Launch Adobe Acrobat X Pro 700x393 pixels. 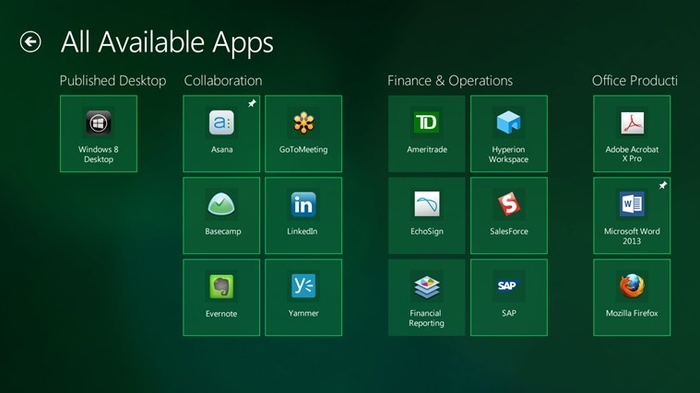[632, 134]
